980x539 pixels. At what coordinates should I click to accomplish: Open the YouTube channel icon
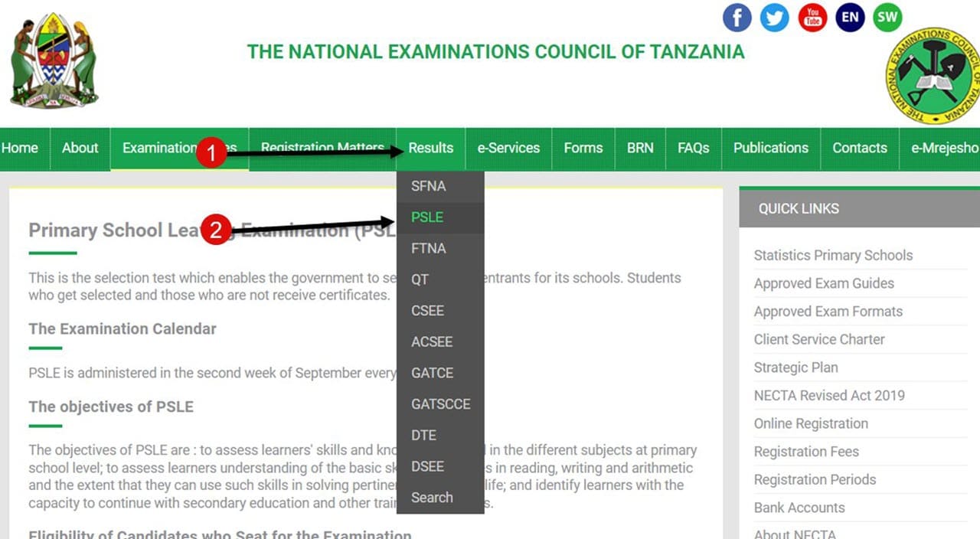[812, 18]
